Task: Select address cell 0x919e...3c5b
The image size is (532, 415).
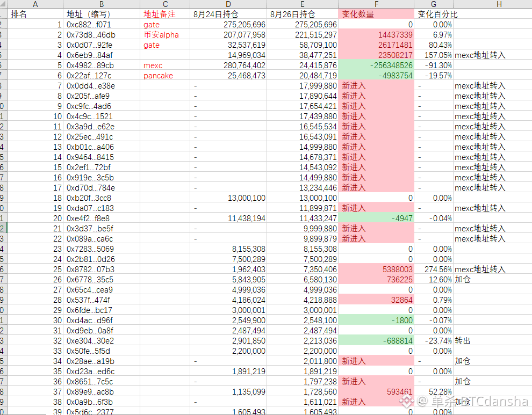Action: (x=102, y=177)
